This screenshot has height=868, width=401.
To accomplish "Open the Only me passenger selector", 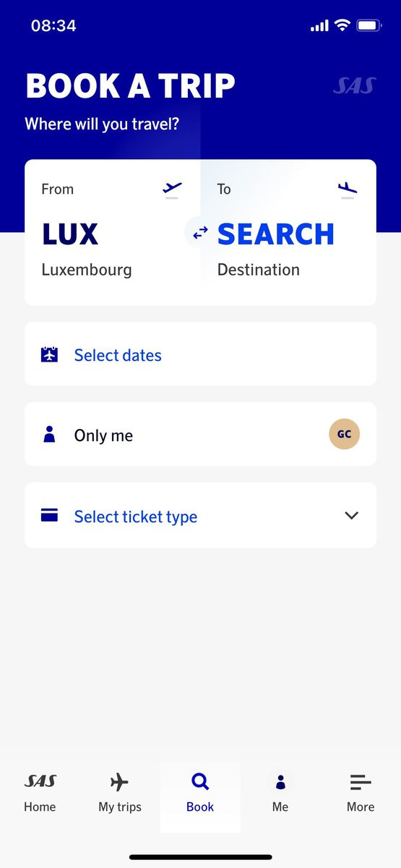I will pos(200,434).
